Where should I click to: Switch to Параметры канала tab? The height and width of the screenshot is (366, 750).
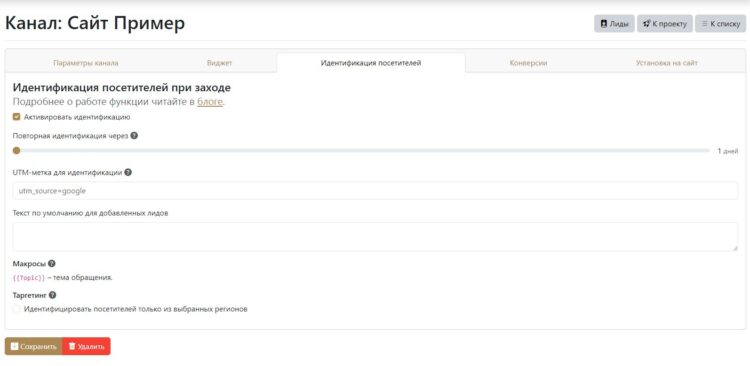[x=86, y=63]
